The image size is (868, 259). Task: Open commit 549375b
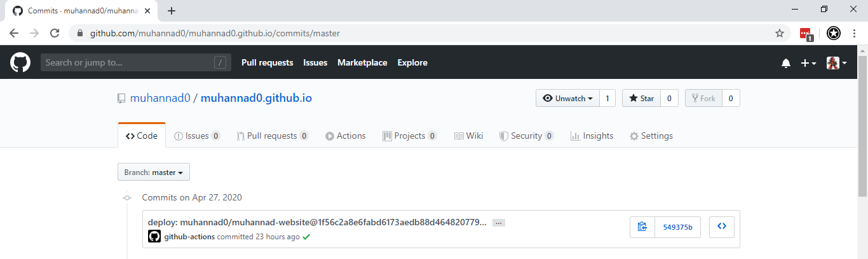(677, 227)
